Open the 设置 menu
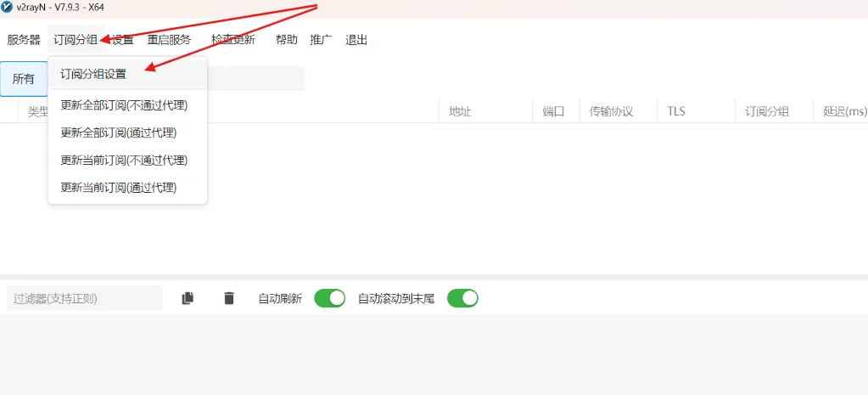 [123, 40]
